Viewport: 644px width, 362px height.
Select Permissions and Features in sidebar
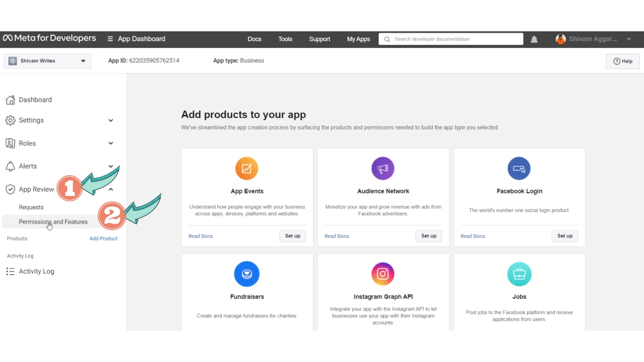53,222
